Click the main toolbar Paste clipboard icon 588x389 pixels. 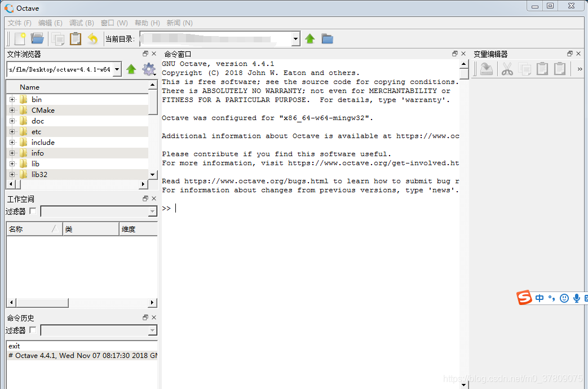76,39
